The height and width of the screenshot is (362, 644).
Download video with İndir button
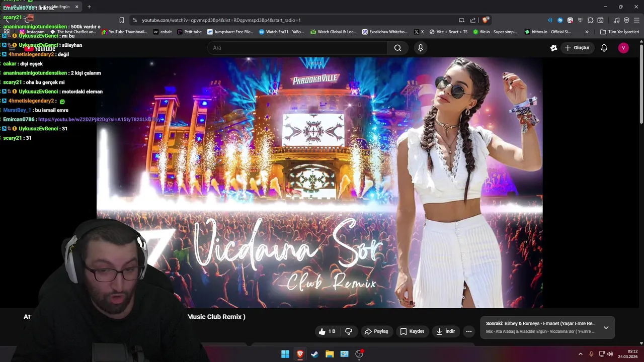point(445,331)
